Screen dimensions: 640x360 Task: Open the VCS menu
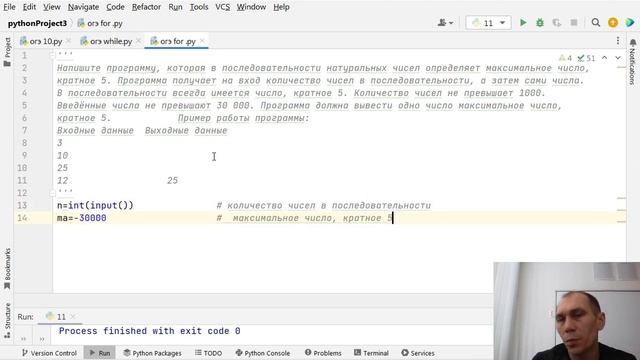pyautogui.click(x=222, y=7)
